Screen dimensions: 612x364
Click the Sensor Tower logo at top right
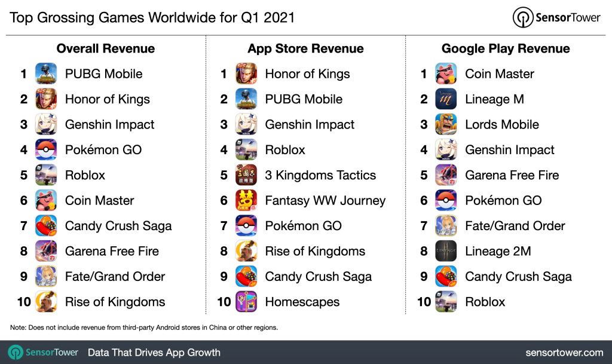[x=556, y=17]
